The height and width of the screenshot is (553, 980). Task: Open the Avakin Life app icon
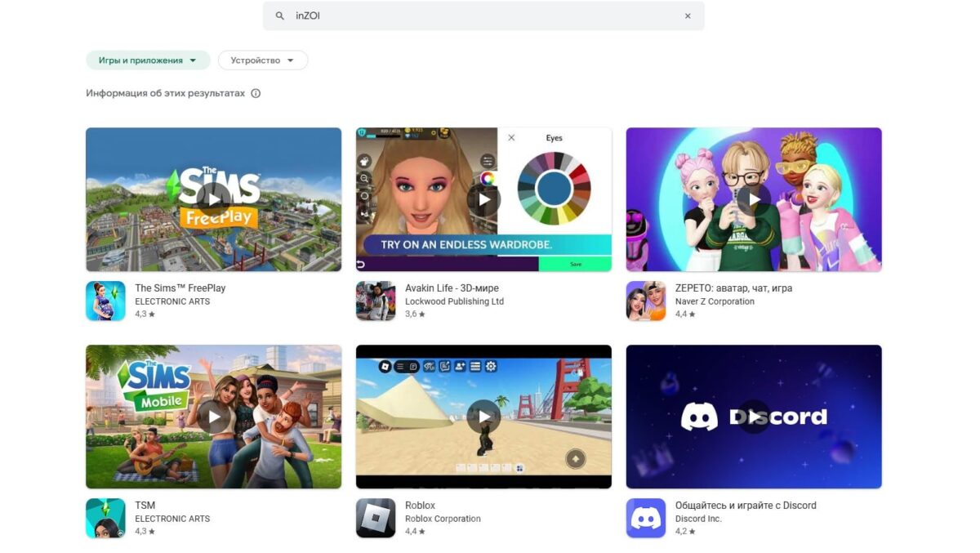(376, 301)
